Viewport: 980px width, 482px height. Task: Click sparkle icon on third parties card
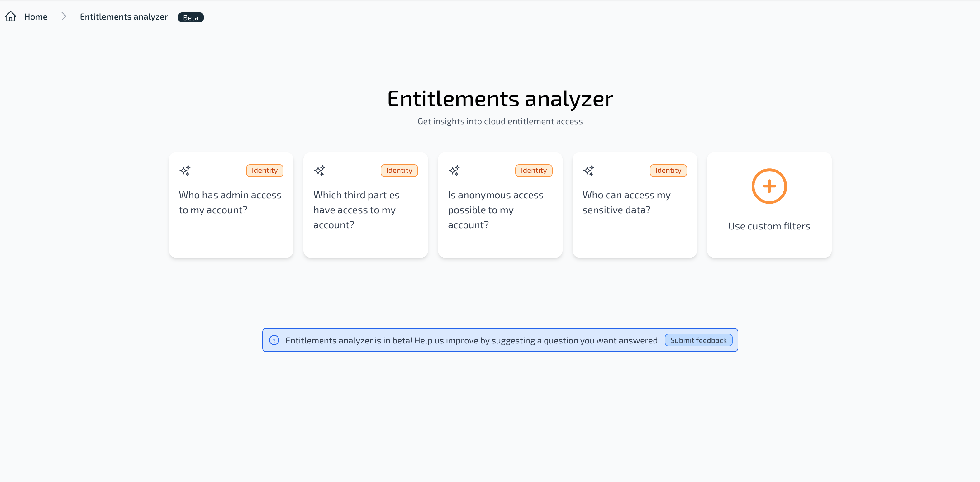(x=320, y=171)
